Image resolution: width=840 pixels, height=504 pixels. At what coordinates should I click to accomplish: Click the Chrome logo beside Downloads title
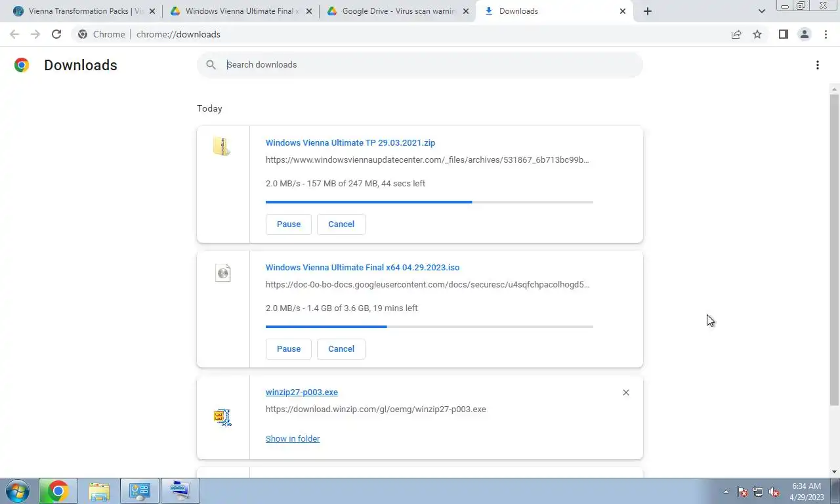pyautogui.click(x=22, y=65)
